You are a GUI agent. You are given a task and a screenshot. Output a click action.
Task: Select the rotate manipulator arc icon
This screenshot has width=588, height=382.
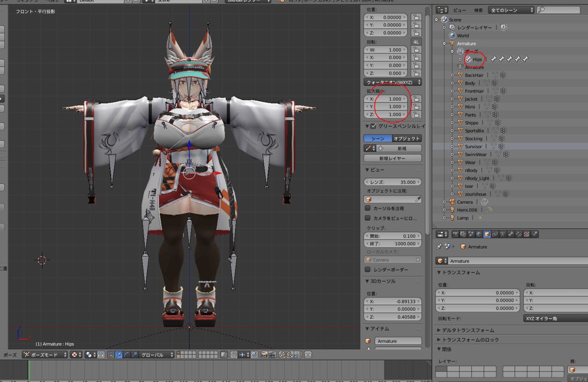126,355
